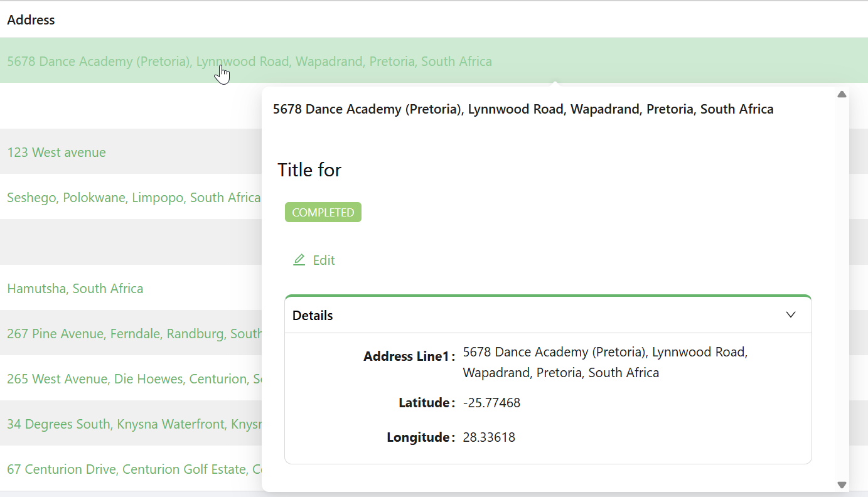The image size is (868, 497).
Task: Open the Hamutsha, South Africa link
Action: (75, 289)
